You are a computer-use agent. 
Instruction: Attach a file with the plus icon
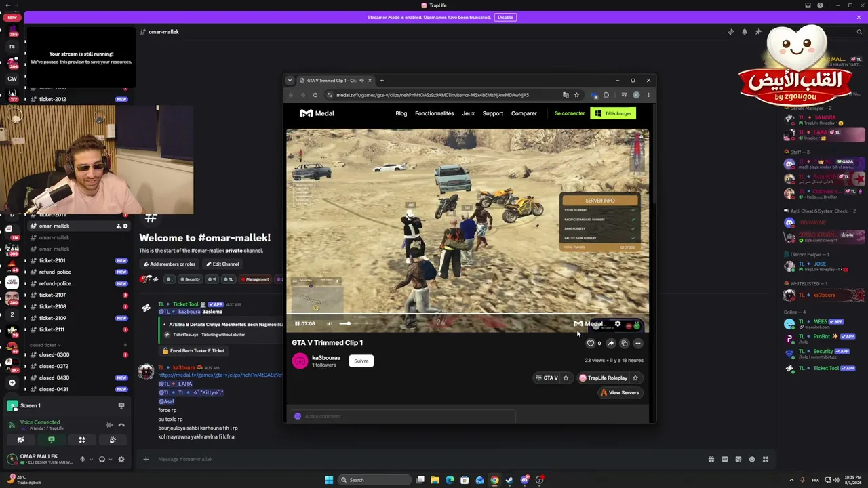tap(146, 459)
